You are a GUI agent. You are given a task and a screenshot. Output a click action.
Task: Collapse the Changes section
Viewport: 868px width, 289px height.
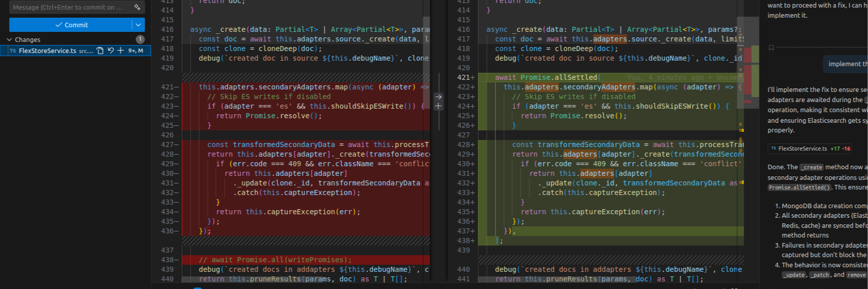pos(9,39)
